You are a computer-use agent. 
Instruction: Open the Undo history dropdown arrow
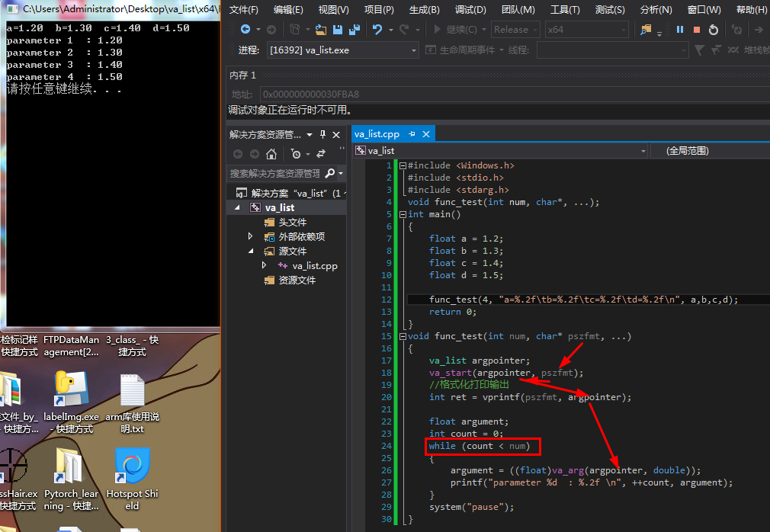pos(391,30)
